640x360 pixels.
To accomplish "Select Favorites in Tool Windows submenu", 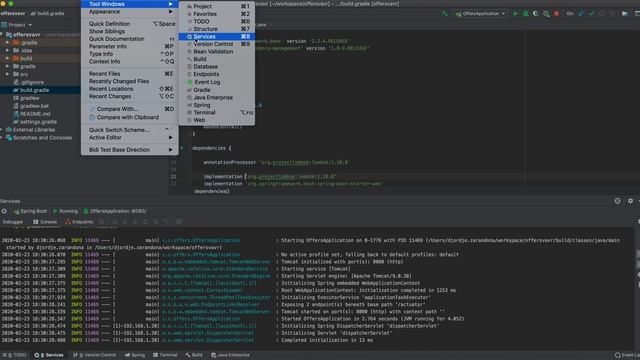I will tap(217, 13).
